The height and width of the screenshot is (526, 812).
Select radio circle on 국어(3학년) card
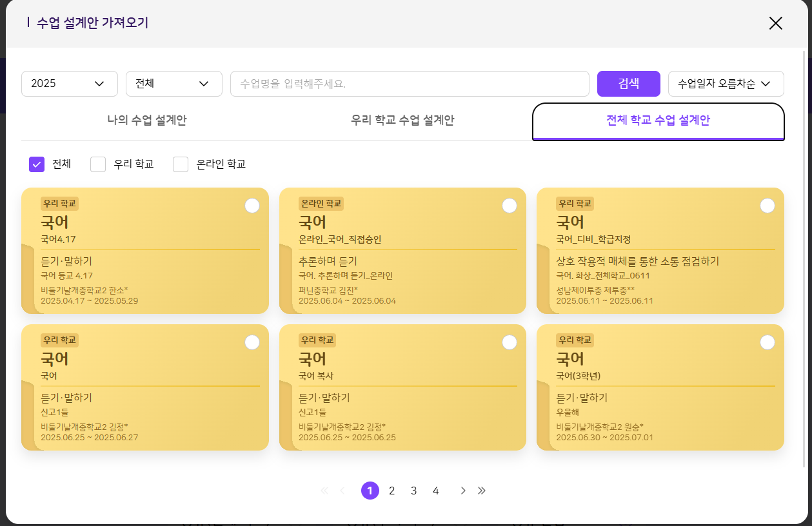coord(767,342)
